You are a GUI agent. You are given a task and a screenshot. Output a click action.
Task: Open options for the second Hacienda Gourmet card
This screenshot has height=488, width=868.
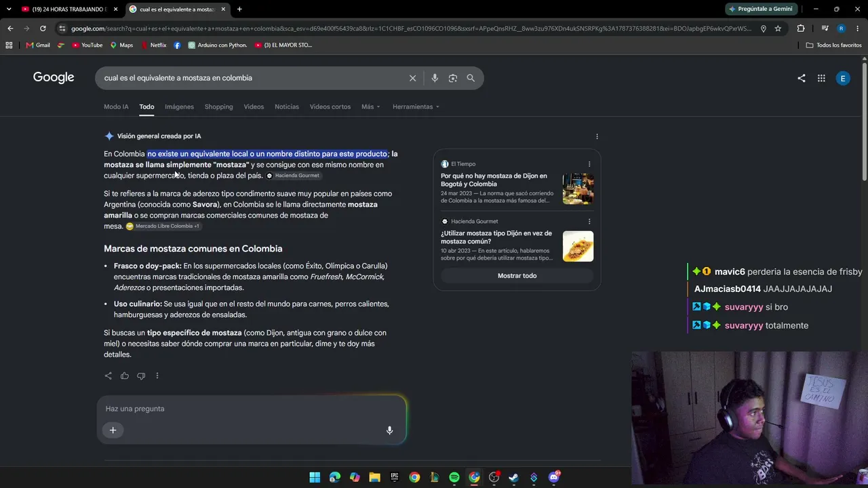589,222
